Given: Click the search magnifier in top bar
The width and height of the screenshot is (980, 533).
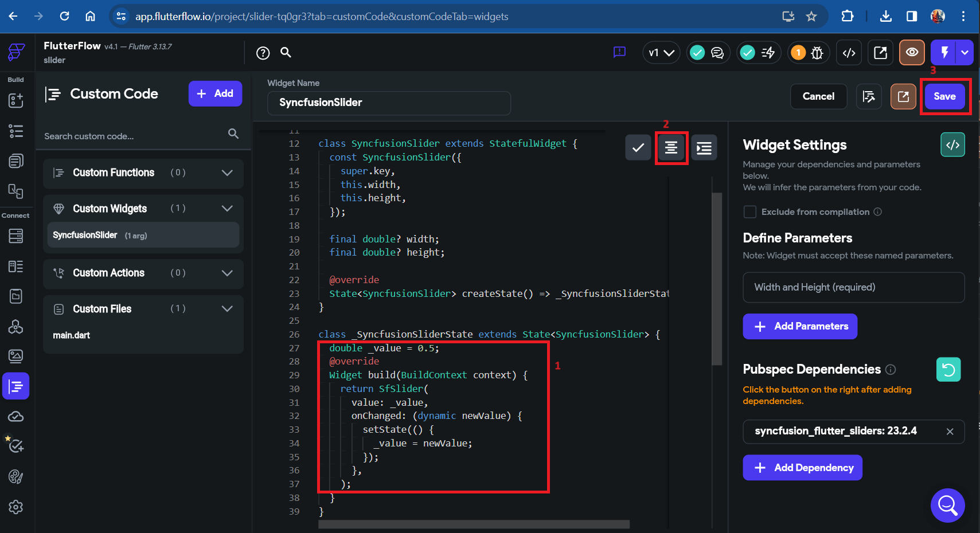Looking at the screenshot, I should [x=286, y=53].
